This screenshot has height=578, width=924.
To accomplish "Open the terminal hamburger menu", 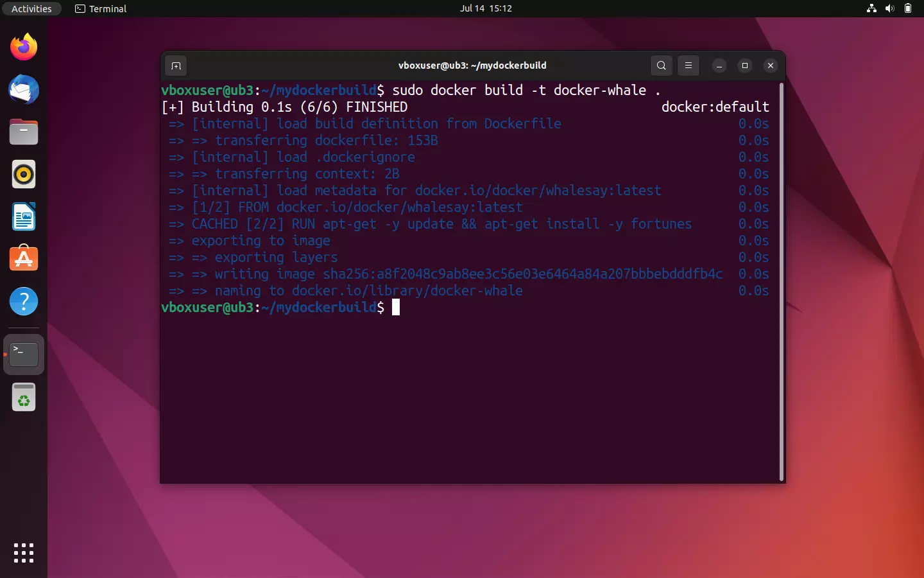I will point(688,66).
